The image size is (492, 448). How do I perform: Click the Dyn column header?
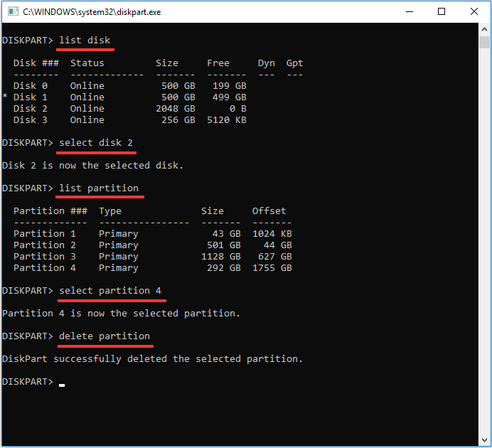[x=267, y=63]
